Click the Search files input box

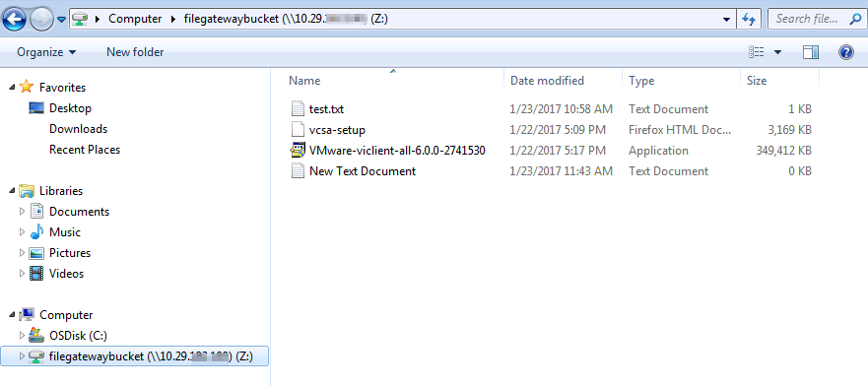807,19
